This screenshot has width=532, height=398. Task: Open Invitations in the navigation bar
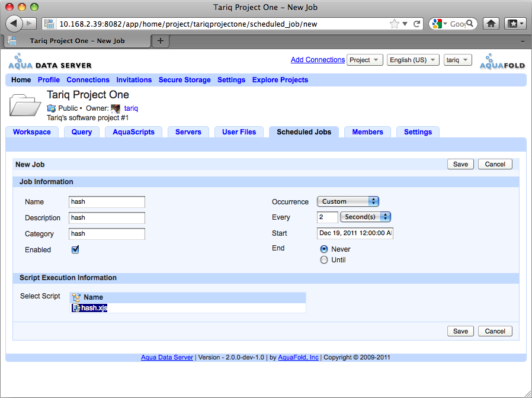[x=134, y=80]
